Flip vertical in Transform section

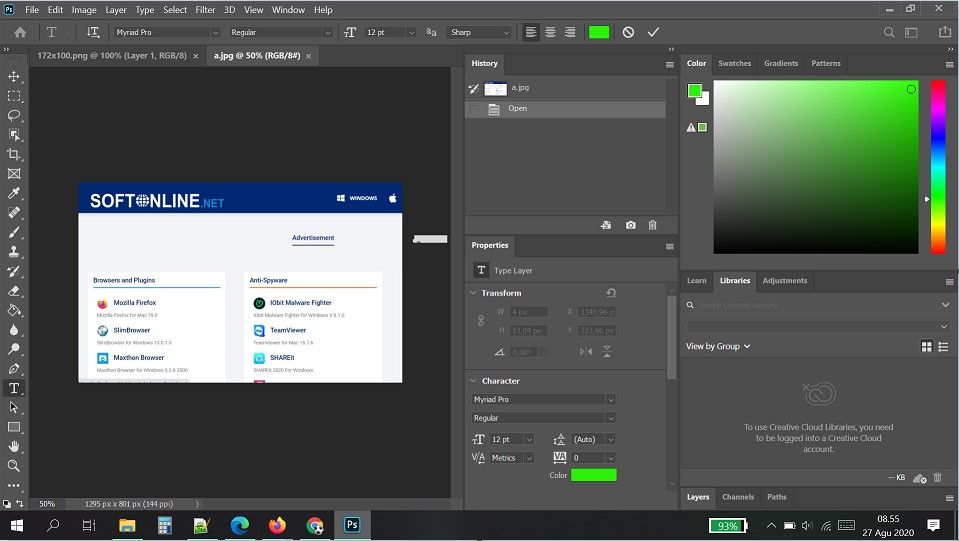tap(607, 351)
